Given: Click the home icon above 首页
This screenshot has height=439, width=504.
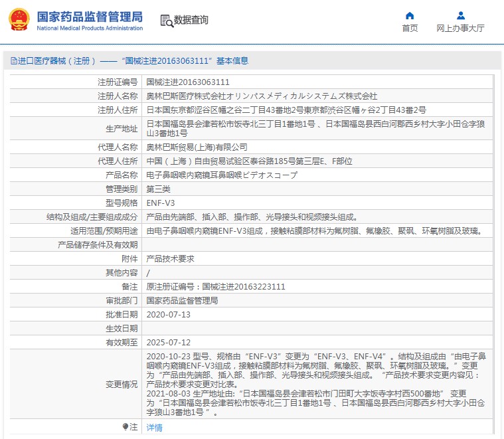Looking at the screenshot, I should coord(410,15).
